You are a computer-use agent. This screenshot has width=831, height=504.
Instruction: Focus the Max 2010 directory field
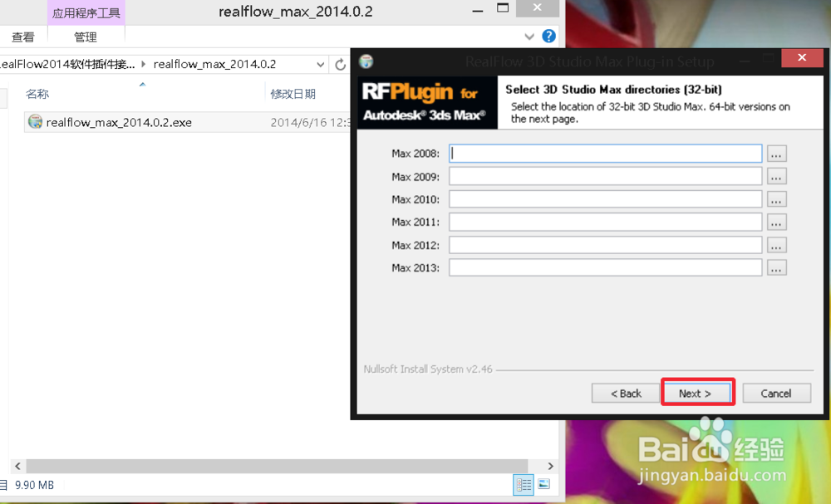605,199
